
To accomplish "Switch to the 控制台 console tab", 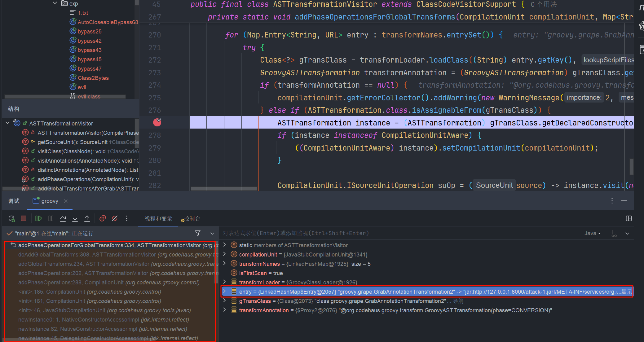I will [x=192, y=219].
